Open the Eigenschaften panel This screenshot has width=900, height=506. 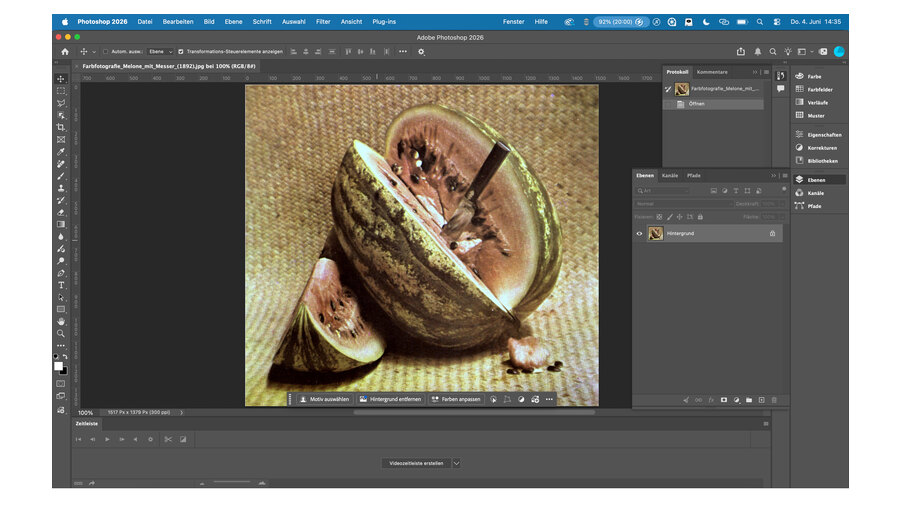pyautogui.click(x=818, y=135)
